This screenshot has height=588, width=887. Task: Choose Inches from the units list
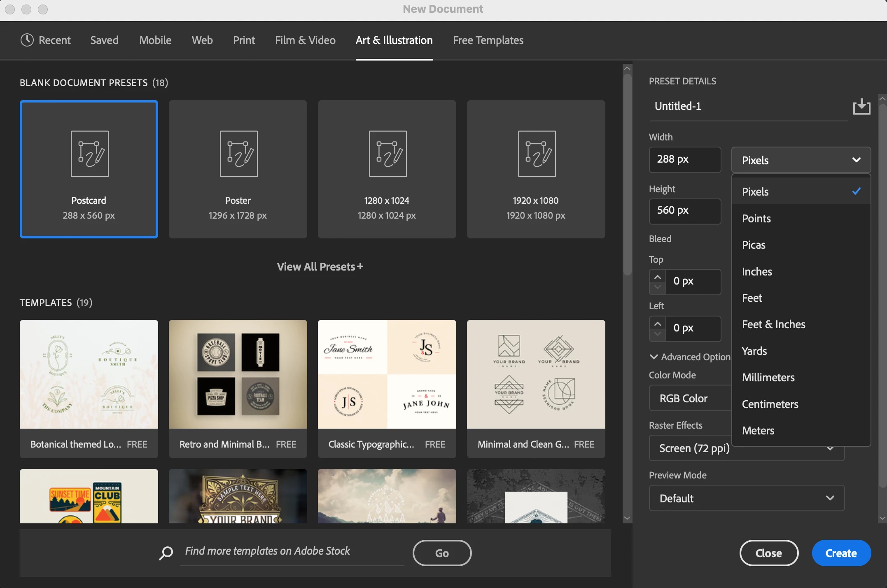tap(757, 271)
